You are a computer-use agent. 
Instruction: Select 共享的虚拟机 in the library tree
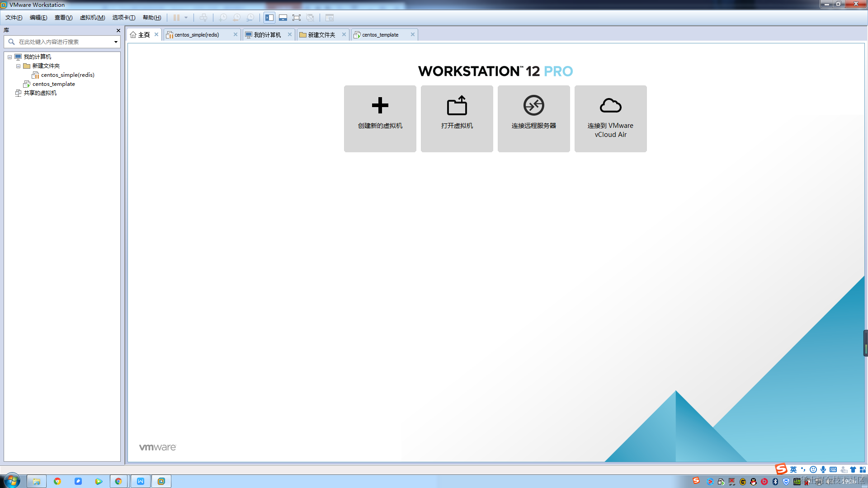click(40, 93)
